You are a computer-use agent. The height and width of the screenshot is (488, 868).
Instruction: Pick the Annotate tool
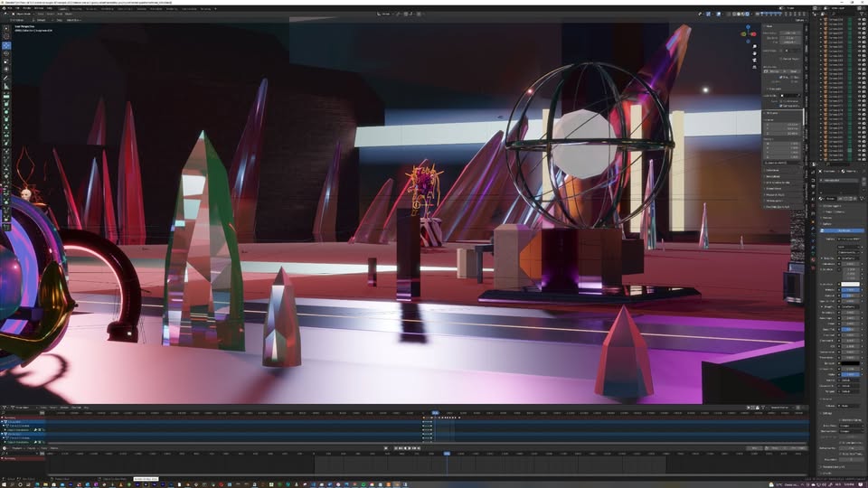[x=6, y=78]
